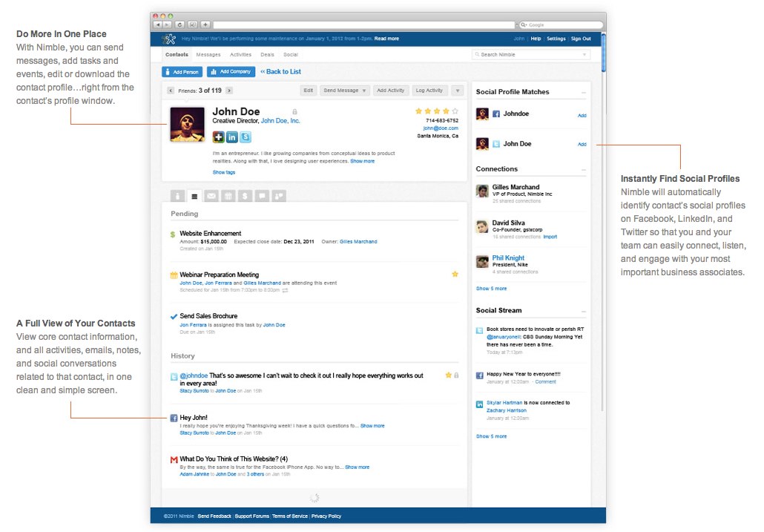Switch to the Contacts tab
The width and height of the screenshot is (764, 532).
(177, 55)
